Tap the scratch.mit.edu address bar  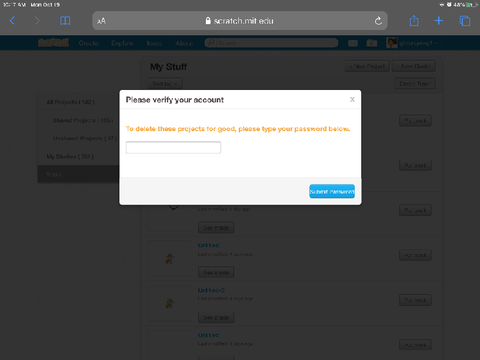tap(240, 21)
